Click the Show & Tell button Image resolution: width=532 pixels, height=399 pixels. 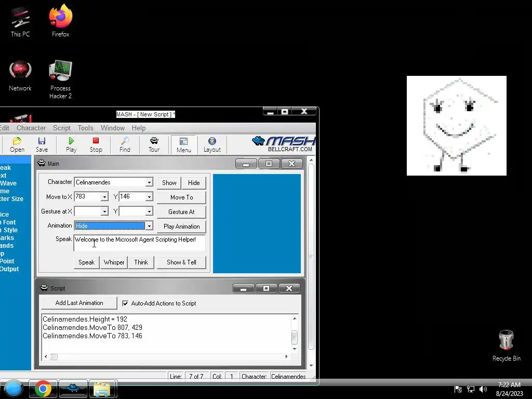pos(181,262)
